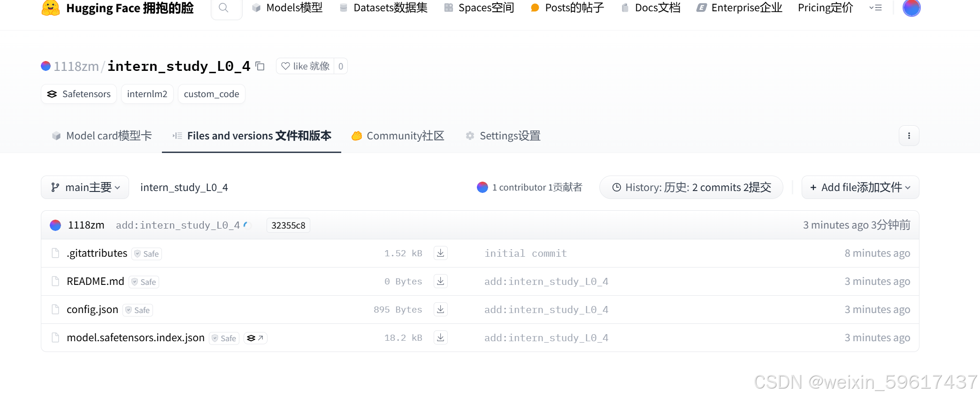980x398 pixels.
Task: Click the like count of 0
Action: pos(341,66)
